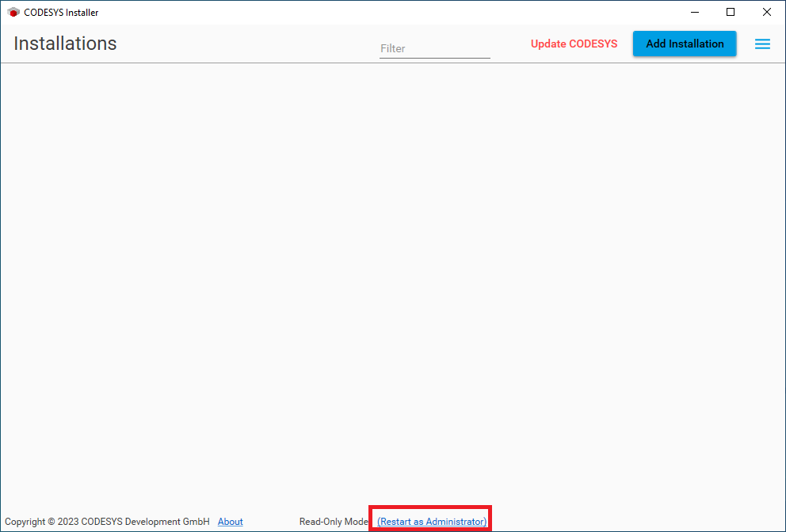Click the copyright notice in the footer

click(107, 522)
